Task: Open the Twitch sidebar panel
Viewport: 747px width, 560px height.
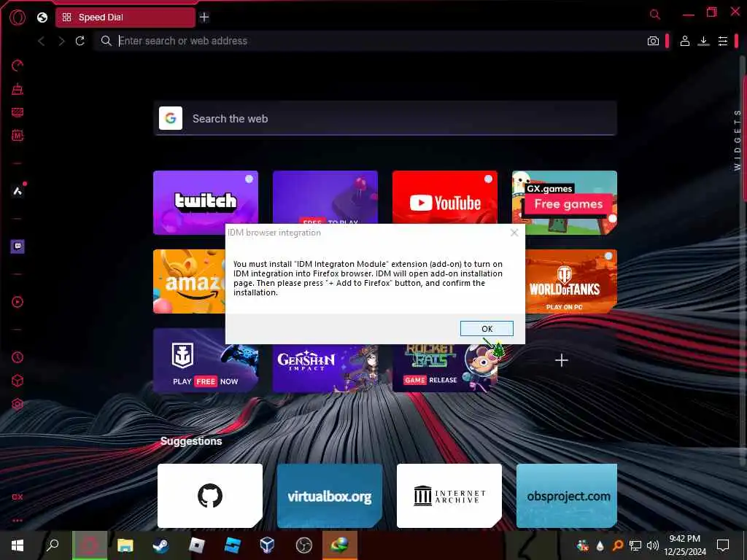Action: tap(18, 246)
